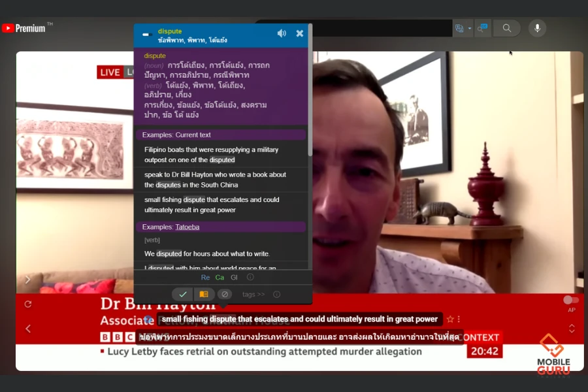Click the YouTube search magnifier button
Image resolution: width=588 pixels, height=392 pixels.
[507, 28]
